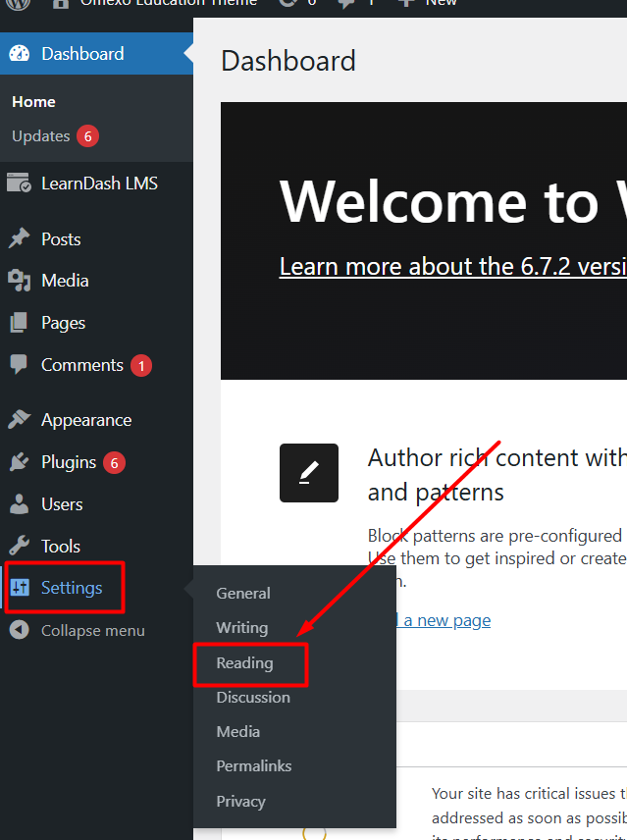627x840 pixels.
Task: Click the 'a new page' link
Action: click(447, 620)
